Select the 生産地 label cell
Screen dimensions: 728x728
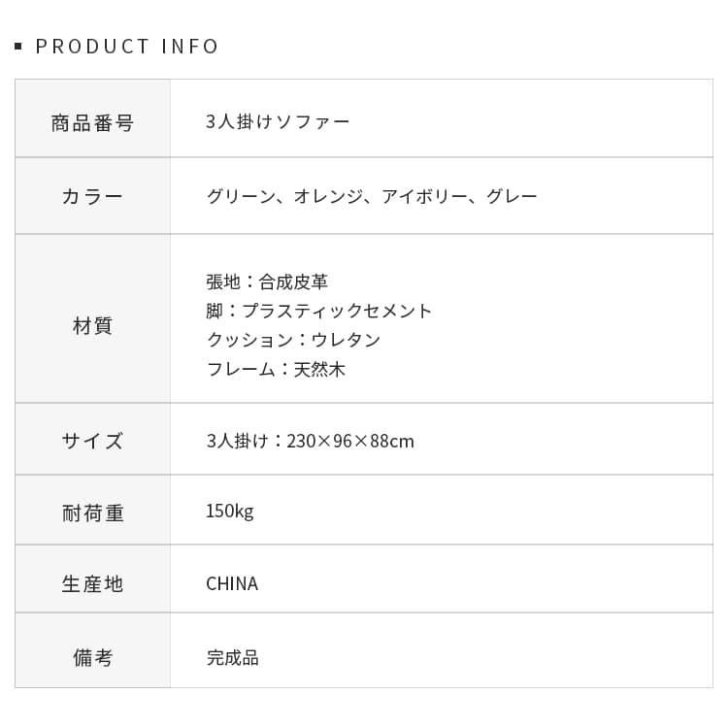92,584
